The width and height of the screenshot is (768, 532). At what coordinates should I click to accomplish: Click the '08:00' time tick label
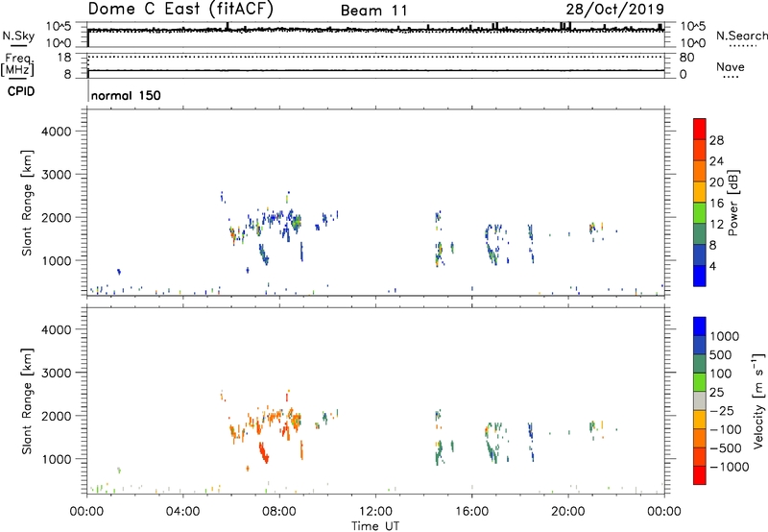pos(279,512)
